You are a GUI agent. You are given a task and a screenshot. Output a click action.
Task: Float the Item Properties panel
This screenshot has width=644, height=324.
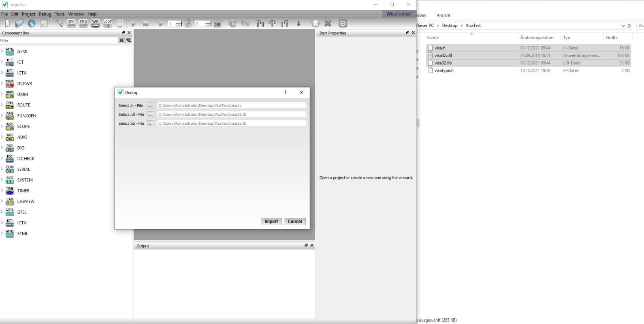tap(407, 33)
